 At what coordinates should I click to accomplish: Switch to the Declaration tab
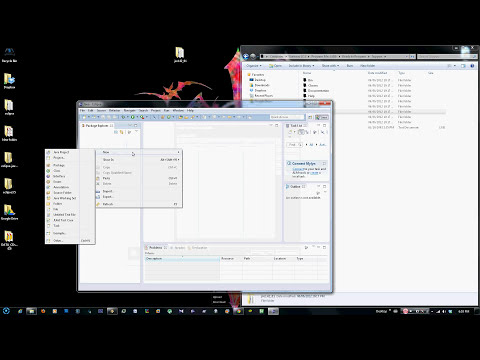point(199,248)
